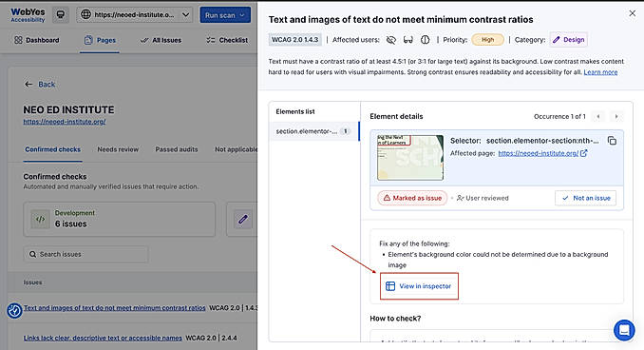Click the How to check? heading
The width and height of the screenshot is (644, 350).
[x=395, y=319]
